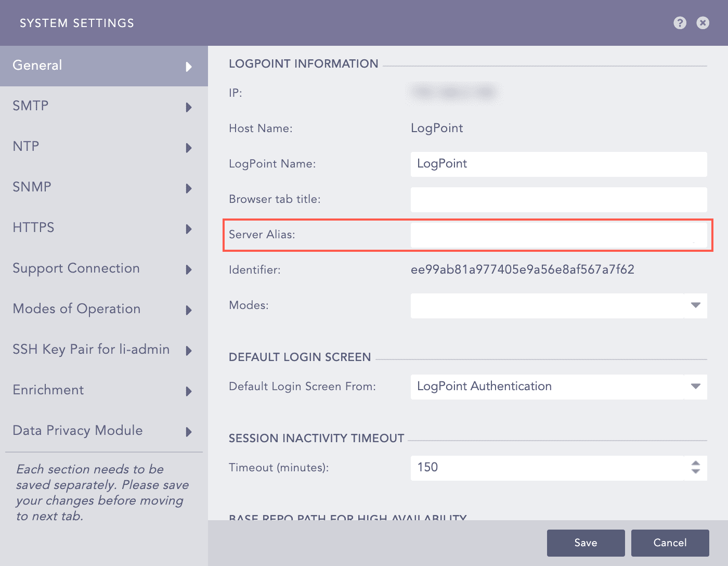Close the System Settings dialog
The image size is (728, 566).
pyautogui.click(x=703, y=23)
